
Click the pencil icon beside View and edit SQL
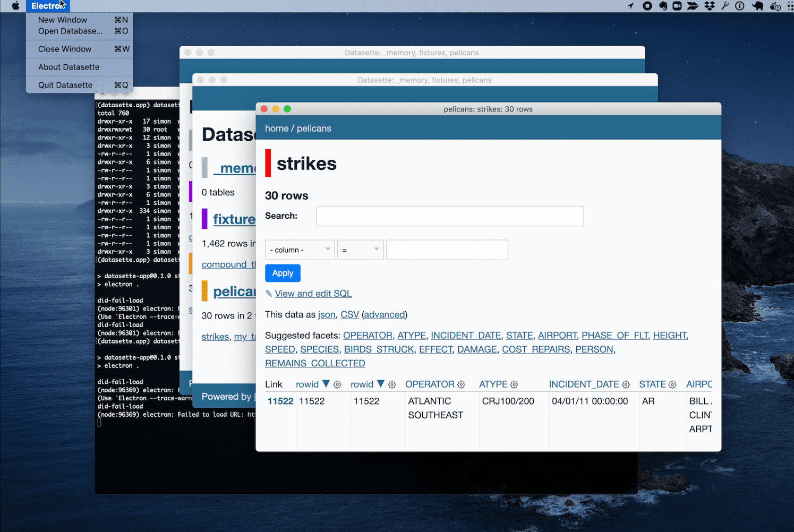[269, 294]
